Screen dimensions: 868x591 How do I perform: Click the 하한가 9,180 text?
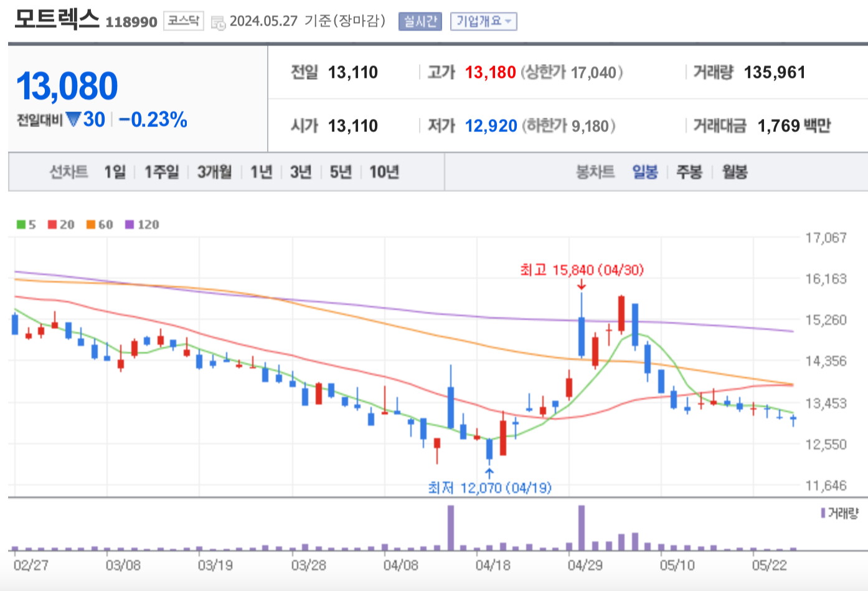tap(568, 126)
